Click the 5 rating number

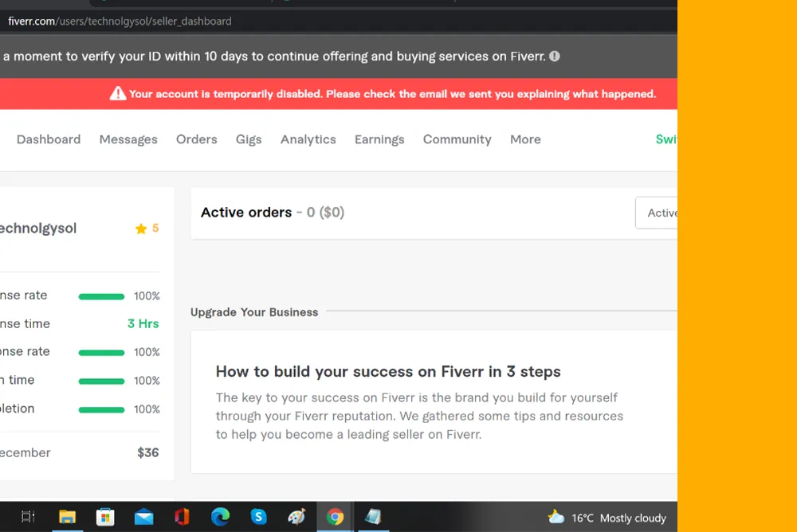tap(155, 228)
